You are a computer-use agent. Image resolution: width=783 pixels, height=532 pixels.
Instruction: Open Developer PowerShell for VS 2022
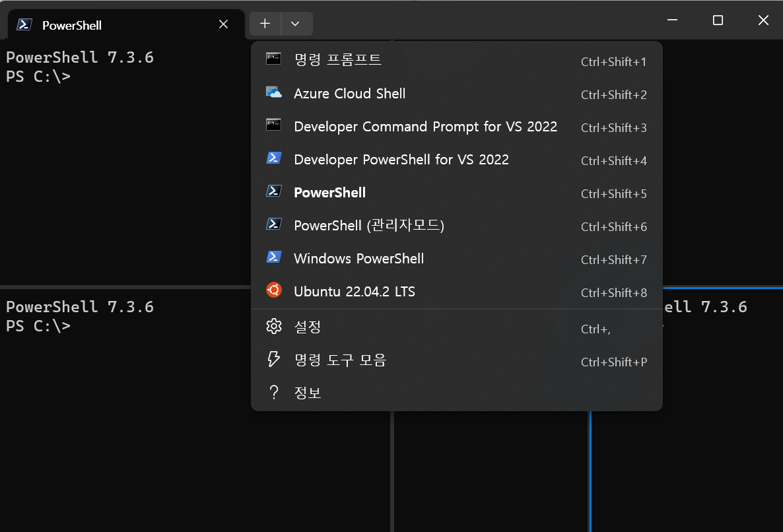[x=456, y=160]
